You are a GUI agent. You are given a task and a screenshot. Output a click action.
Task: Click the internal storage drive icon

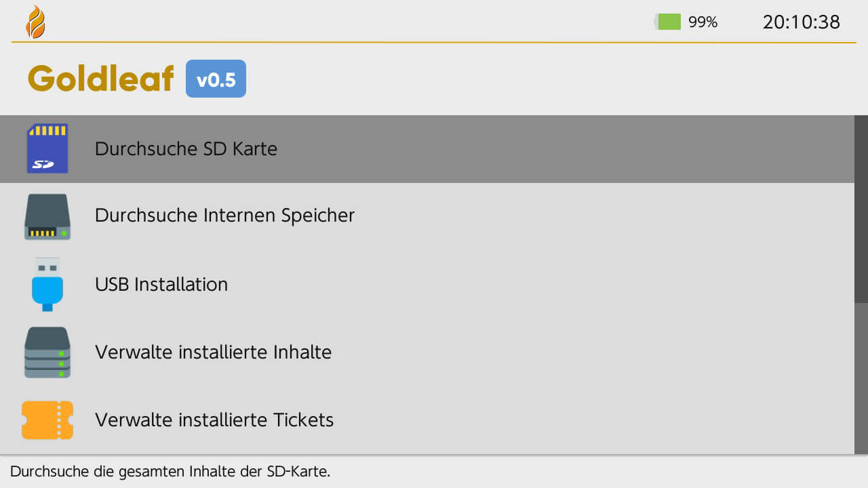(x=47, y=216)
